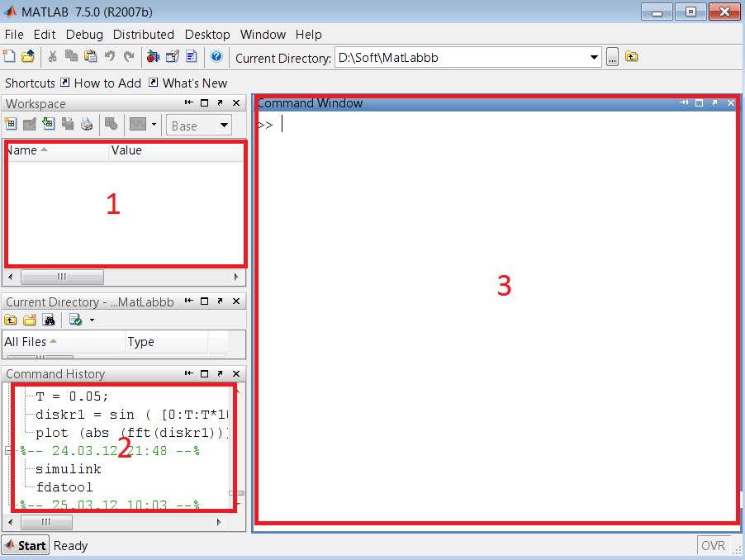Open directory reports dropdown arrow
745x560 pixels.
click(x=93, y=320)
